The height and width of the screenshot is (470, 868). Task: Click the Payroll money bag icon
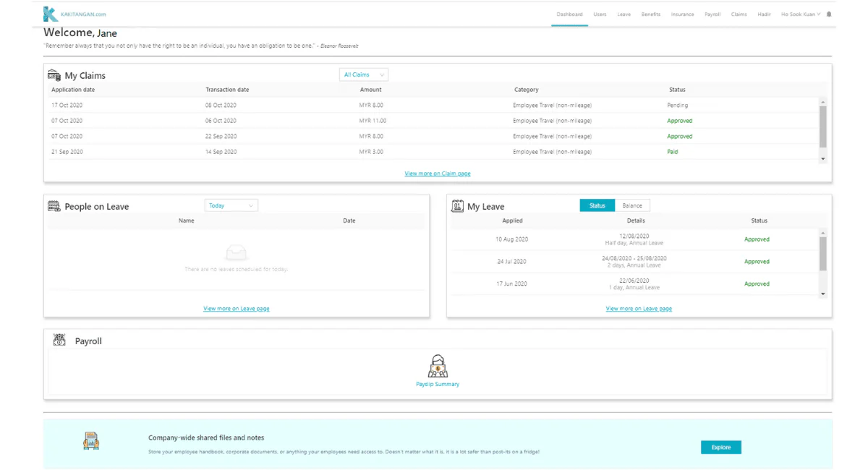pyautogui.click(x=59, y=341)
